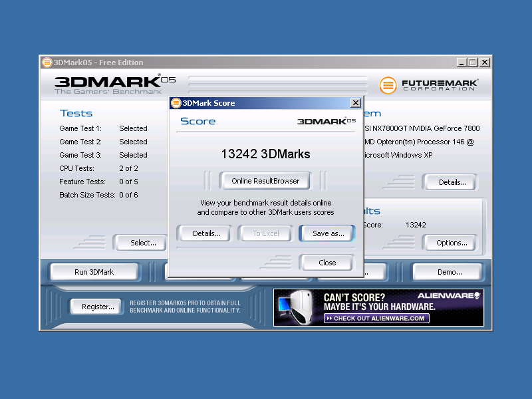Maximize the 3DMark05 main window
The image size is (532, 399).
click(473, 63)
